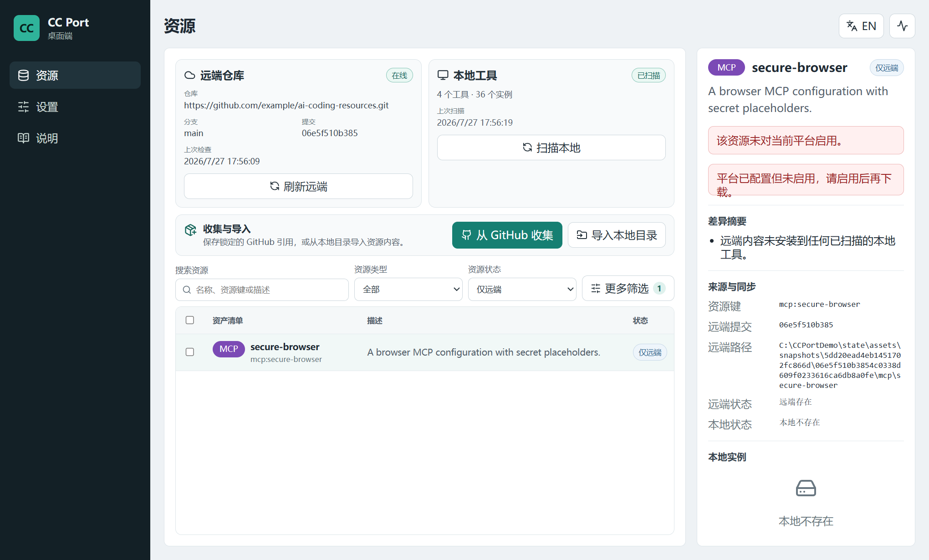
Task: Toggle the select-all checkbox in table header
Action: 190,320
